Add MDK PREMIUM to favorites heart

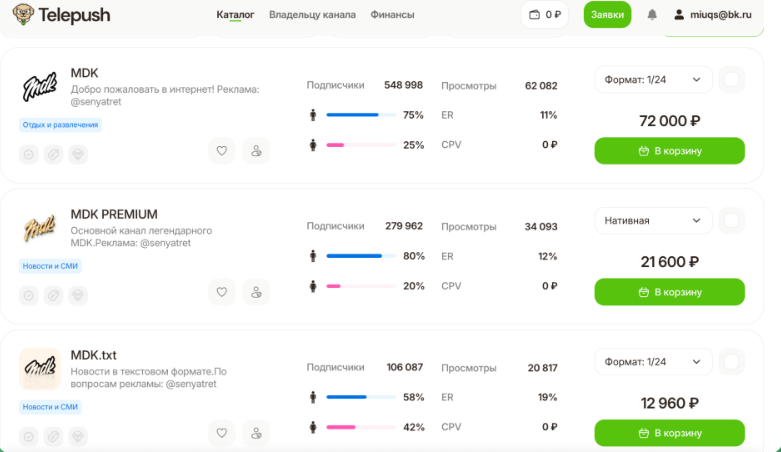click(222, 292)
